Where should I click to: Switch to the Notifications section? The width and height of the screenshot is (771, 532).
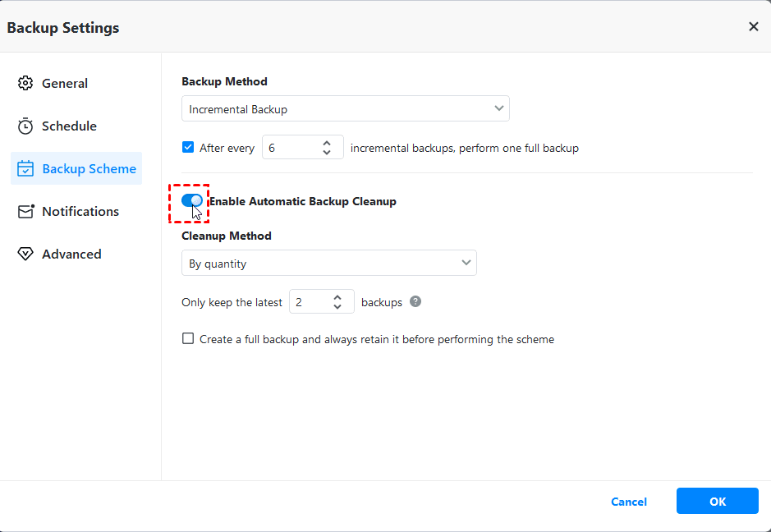(x=80, y=211)
